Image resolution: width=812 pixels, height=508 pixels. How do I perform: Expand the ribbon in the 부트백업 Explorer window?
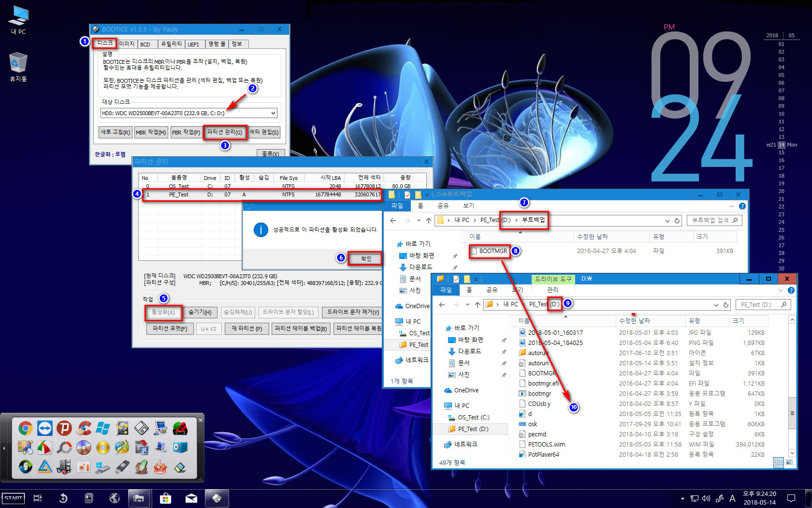732,206
